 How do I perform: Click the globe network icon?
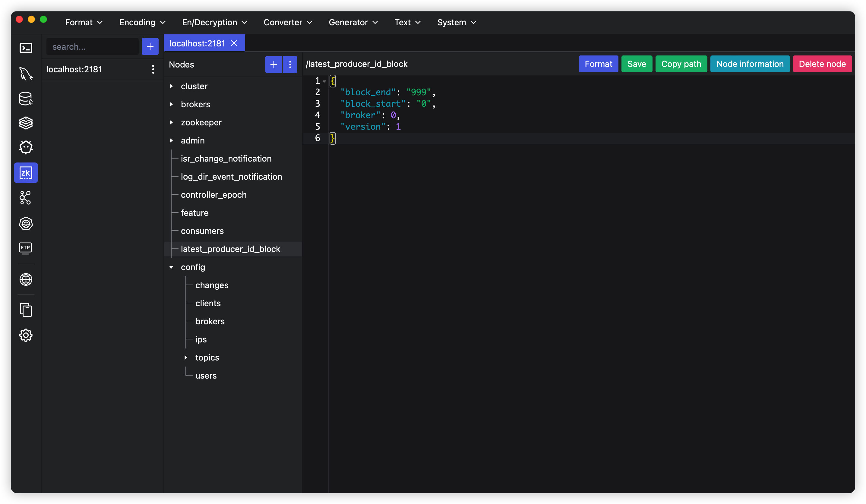(x=26, y=279)
